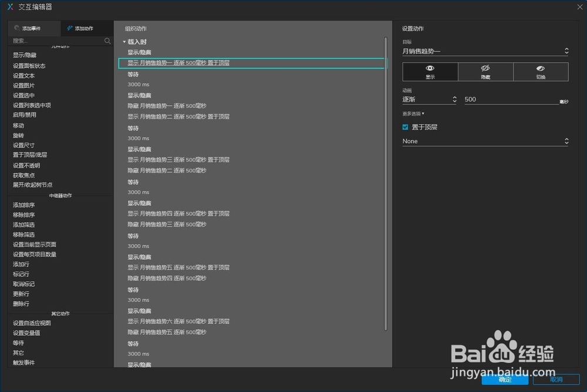Screen dimensions: 587x392
Task: Close the 交互编辑器 dialog
Action: coord(579,6)
